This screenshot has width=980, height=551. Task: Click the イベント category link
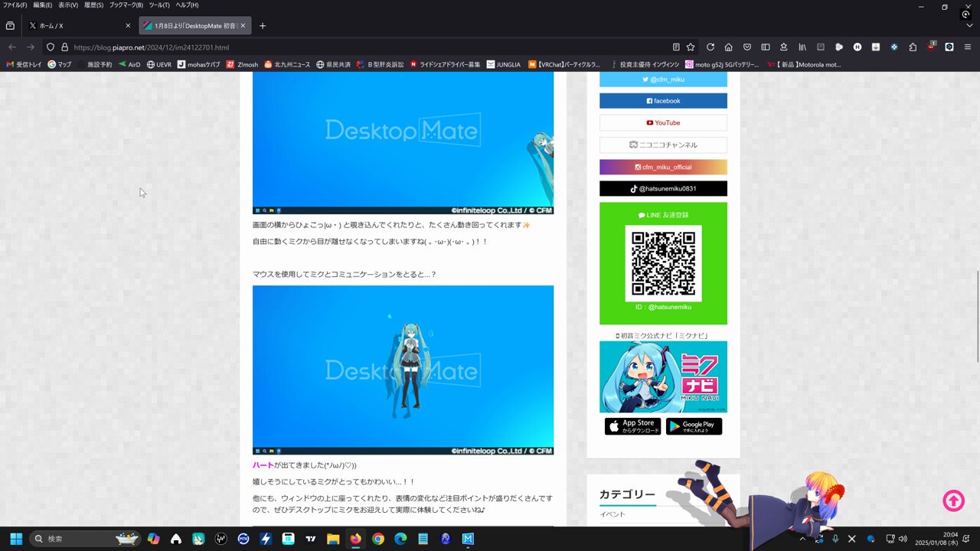[612, 514]
